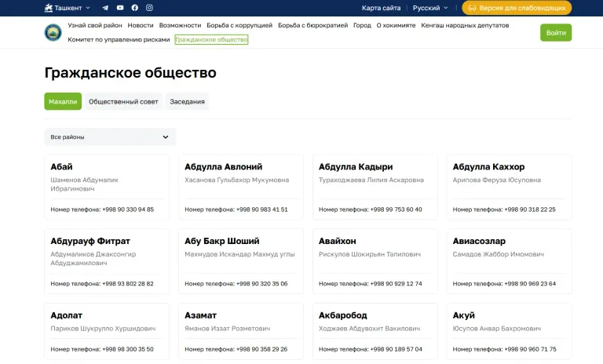Open the Абай mahalla card
The width and height of the screenshot is (603, 364).
[x=107, y=187]
